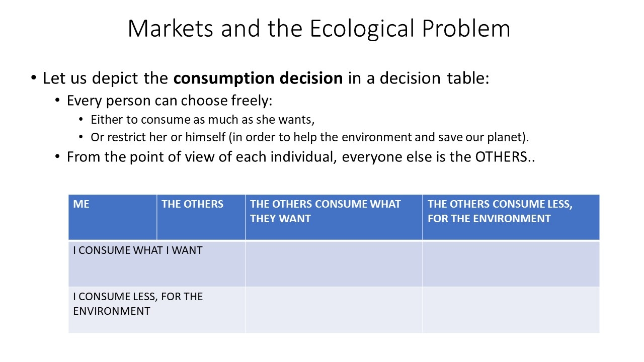
Task: Click the word "OTHERS.." ending the last bullet
Action: 505,157
